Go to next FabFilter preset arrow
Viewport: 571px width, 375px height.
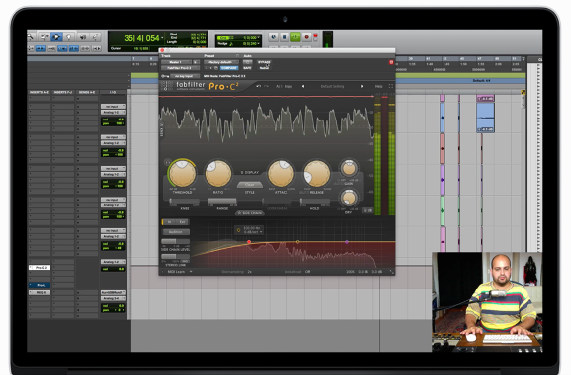pyautogui.click(x=362, y=86)
